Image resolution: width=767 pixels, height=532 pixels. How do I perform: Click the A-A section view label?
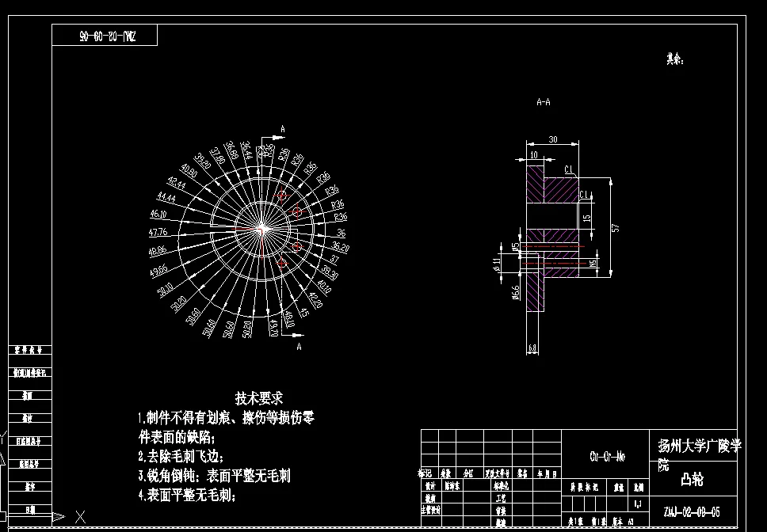pos(543,101)
